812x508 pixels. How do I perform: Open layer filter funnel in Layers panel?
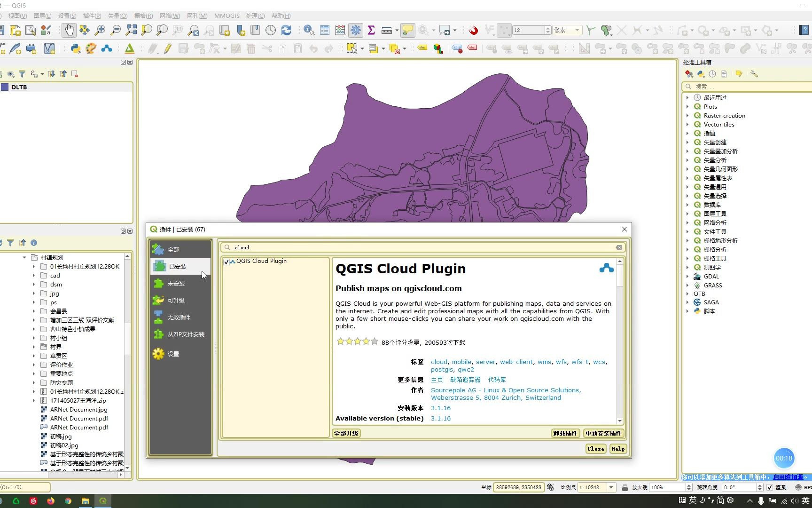pyautogui.click(x=22, y=74)
